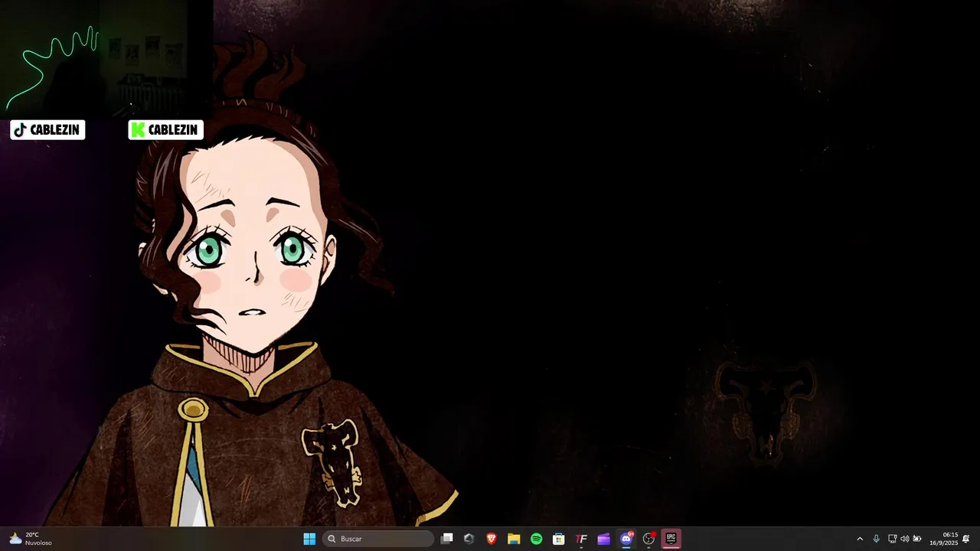Click the microphone tray icon

(876, 539)
